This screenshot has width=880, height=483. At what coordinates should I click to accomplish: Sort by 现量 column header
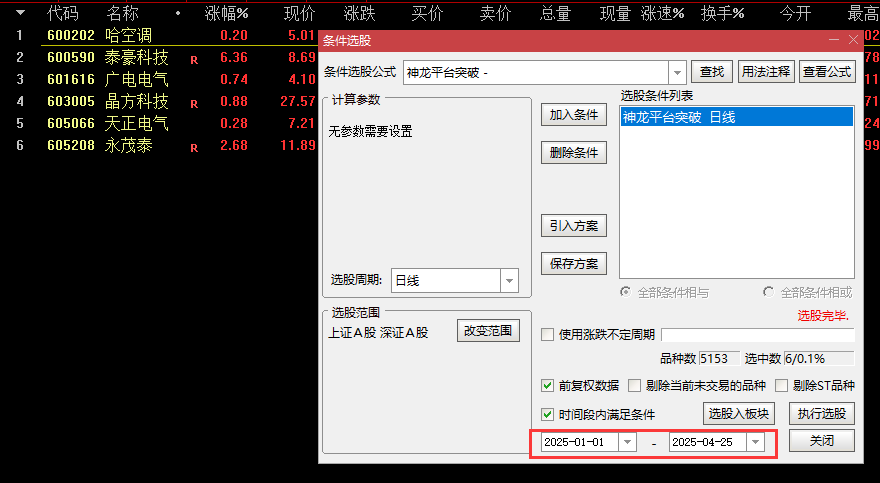(x=615, y=12)
